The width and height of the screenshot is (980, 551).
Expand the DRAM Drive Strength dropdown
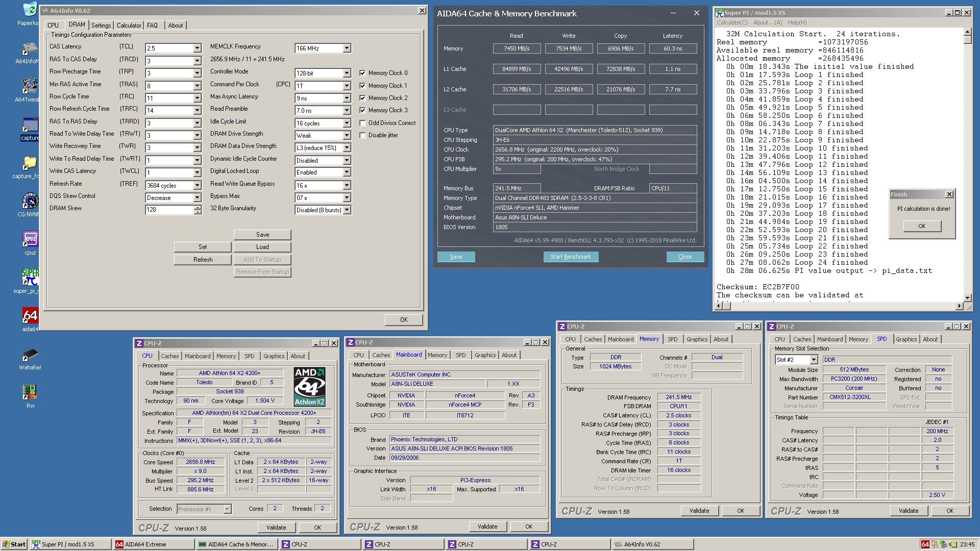coord(347,136)
